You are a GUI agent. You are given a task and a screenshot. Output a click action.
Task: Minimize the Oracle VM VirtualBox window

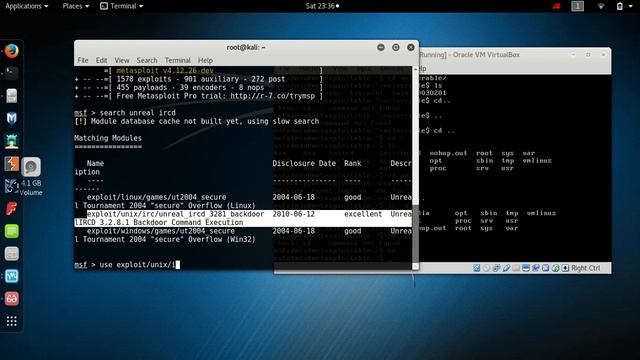(x=573, y=55)
